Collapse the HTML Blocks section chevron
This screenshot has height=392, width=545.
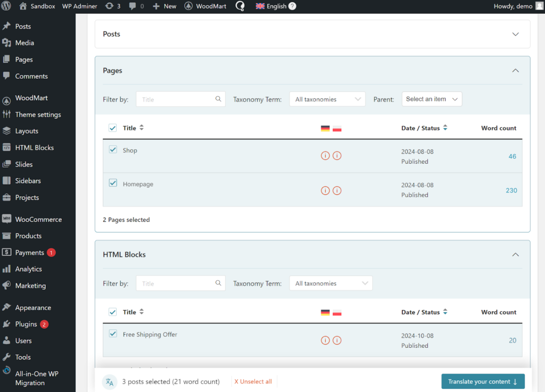click(515, 254)
